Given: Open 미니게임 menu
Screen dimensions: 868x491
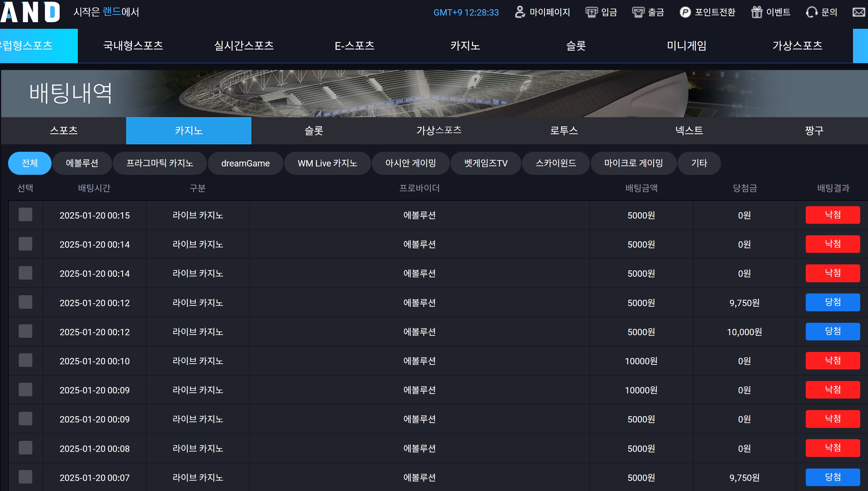Looking at the screenshot, I should coord(686,46).
